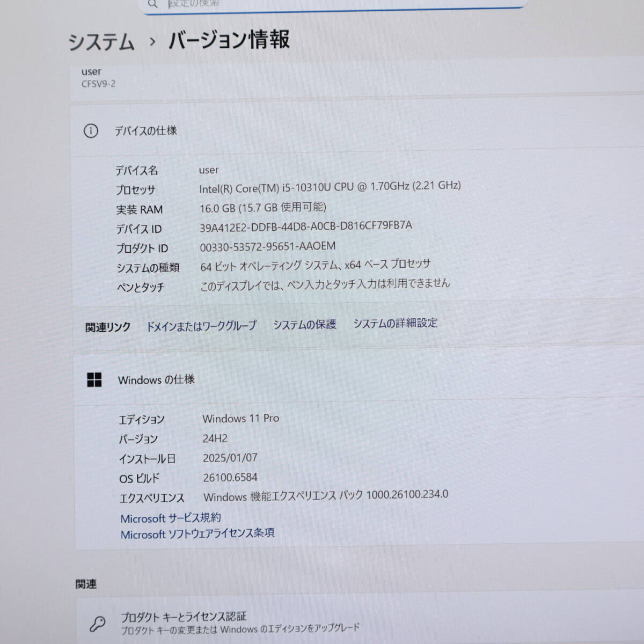Image resolution: width=644 pixels, height=644 pixels.
Task: Click the info icon beside デバイスの仕様
Action: coord(91,131)
